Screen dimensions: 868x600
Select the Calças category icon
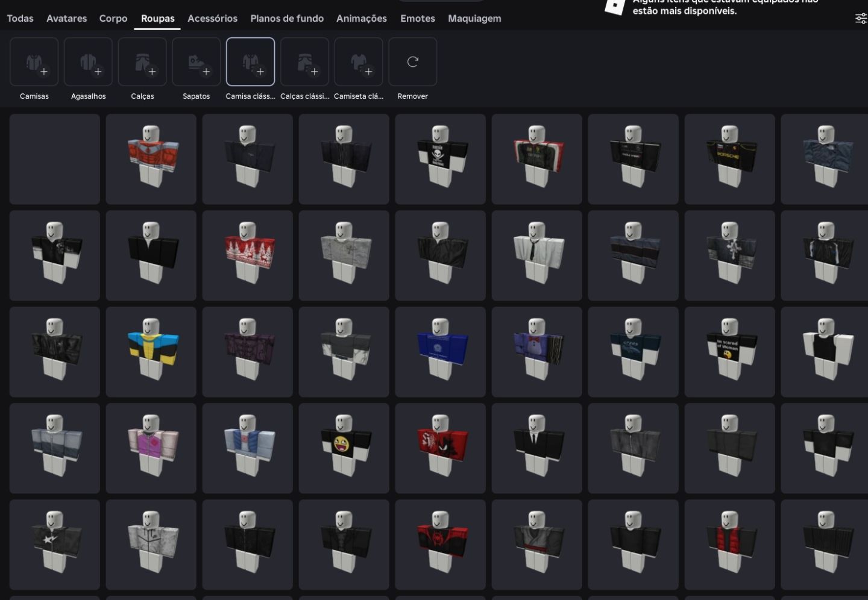click(142, 62)
